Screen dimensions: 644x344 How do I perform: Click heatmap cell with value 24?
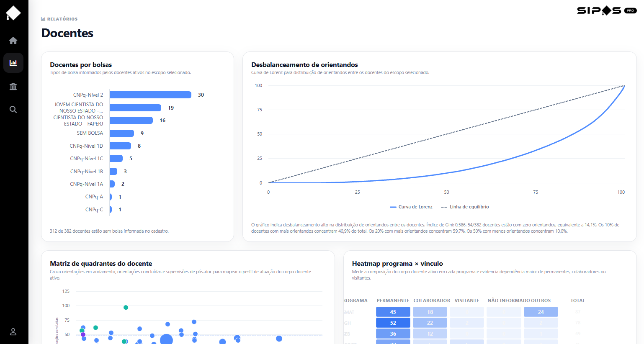click(x=541, y=312)
